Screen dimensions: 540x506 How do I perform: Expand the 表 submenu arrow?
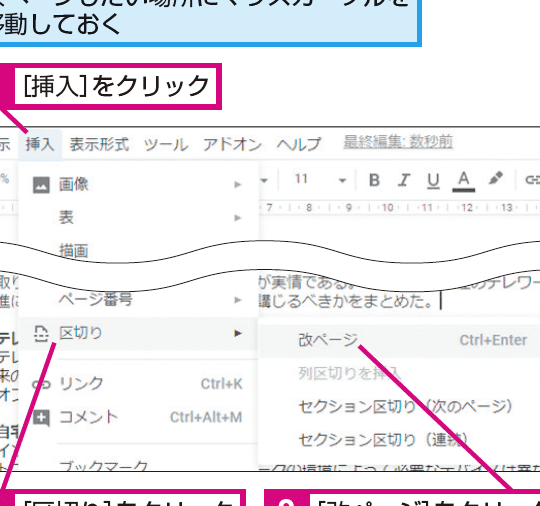coord(238,218)
